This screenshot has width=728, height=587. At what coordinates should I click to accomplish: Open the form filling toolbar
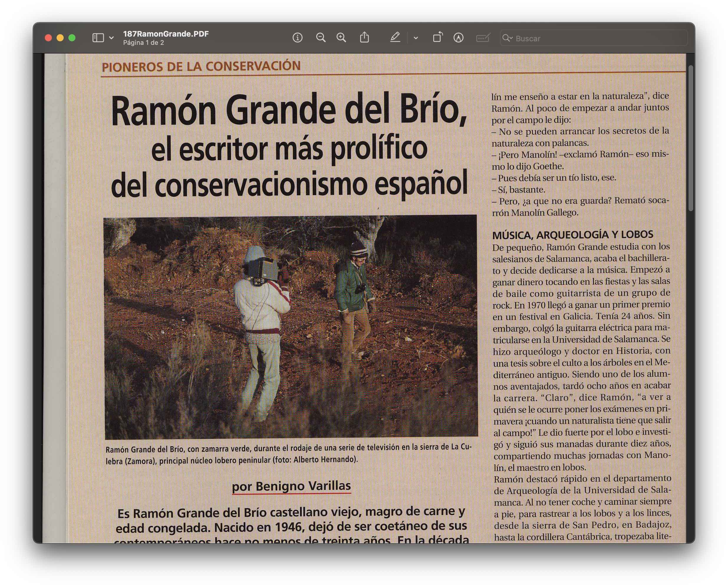point(483,37)
